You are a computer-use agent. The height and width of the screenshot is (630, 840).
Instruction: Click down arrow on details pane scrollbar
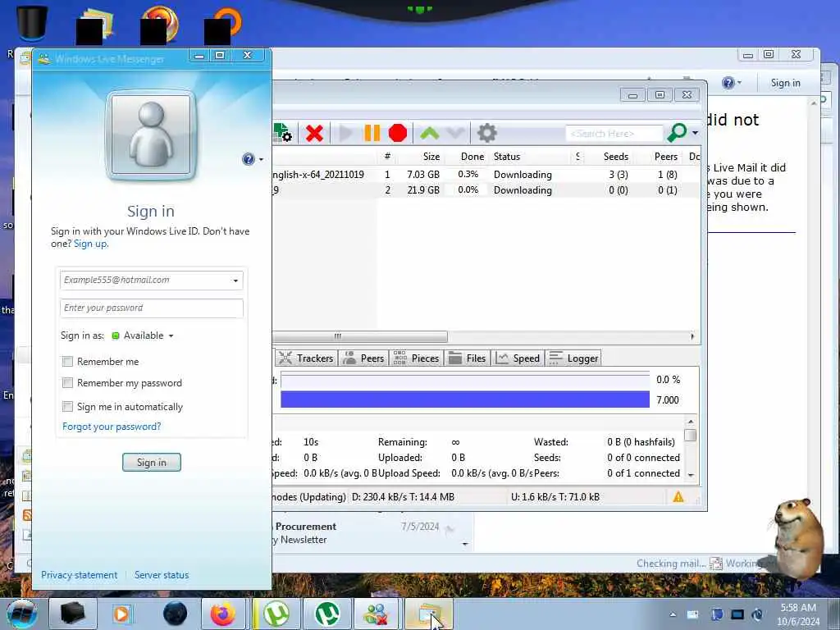[691, 475]
